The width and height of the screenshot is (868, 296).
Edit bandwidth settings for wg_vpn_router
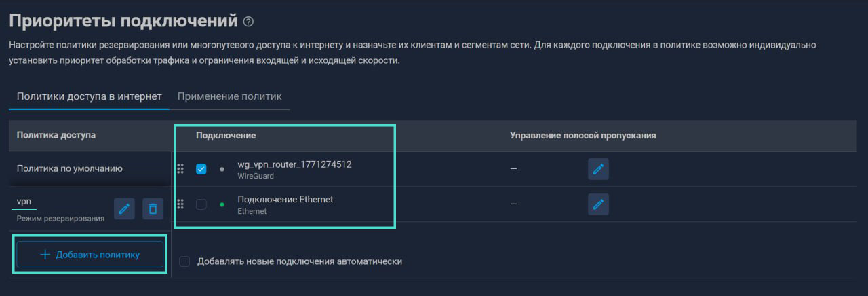coord(598,169)
